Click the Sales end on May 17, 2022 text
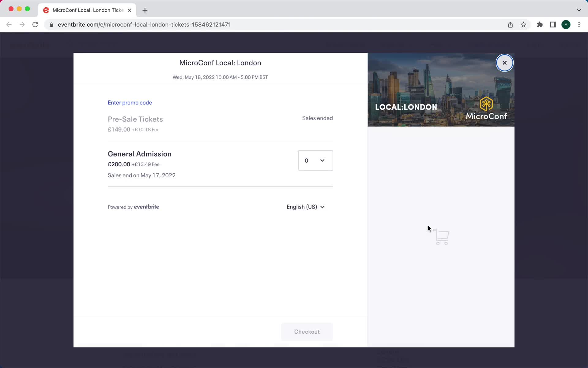The width and height of the screenshot is (588, 368). tap(141, 175)
